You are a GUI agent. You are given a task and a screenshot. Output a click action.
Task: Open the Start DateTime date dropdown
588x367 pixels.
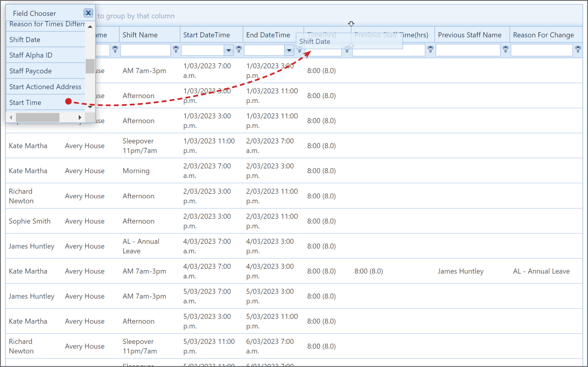pos(229,50)
